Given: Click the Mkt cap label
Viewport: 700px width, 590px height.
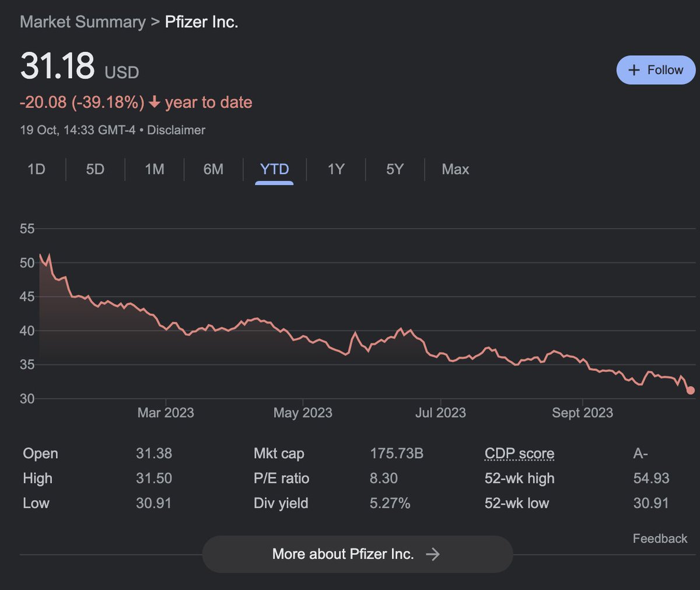Looking at the screenshot, I should (279, 454).
